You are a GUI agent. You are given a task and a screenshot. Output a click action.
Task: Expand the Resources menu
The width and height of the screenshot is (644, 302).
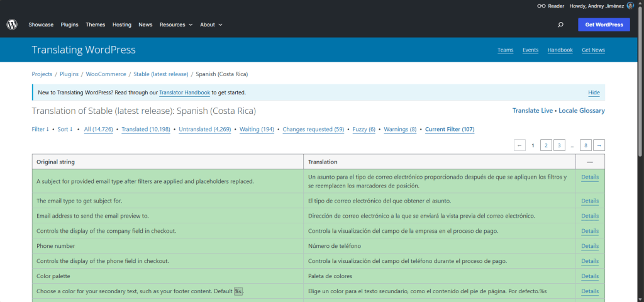pyautogui.click(x=176, y=25)
